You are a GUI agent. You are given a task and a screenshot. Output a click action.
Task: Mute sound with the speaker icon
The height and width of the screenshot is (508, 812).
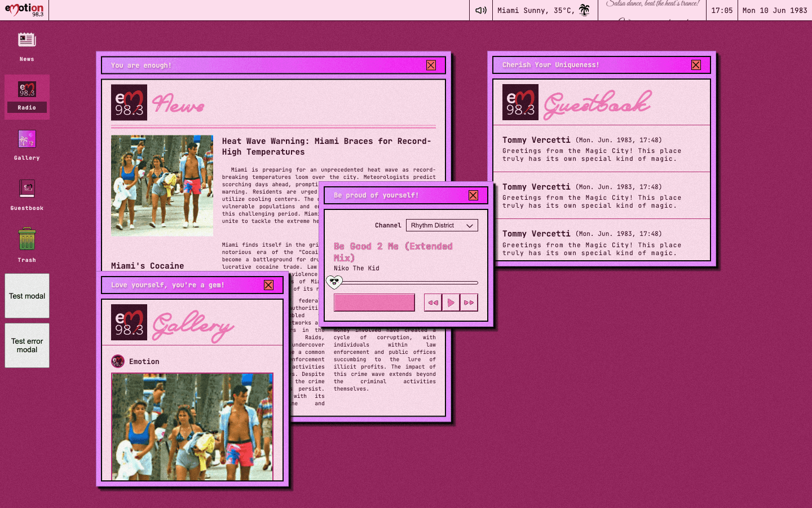pyautogui.click(x=480, y=10)
